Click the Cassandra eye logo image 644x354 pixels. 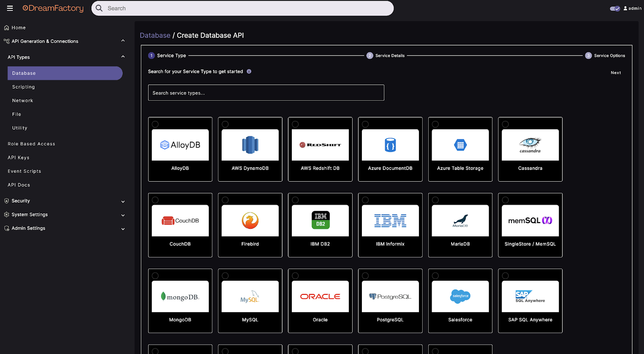[530, 145]
